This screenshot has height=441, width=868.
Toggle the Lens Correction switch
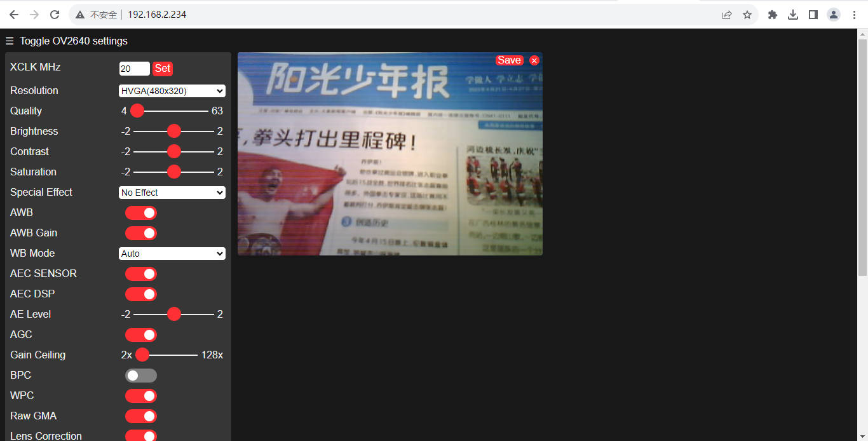141,436
